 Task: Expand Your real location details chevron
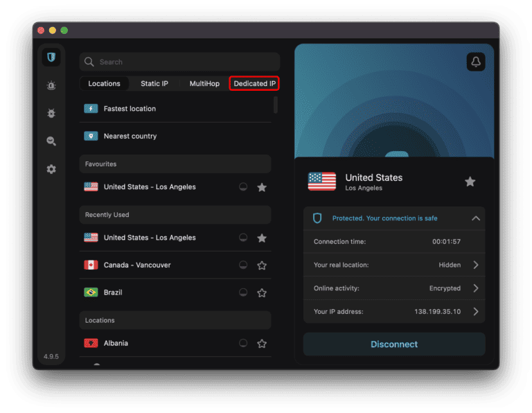[476, 265]
